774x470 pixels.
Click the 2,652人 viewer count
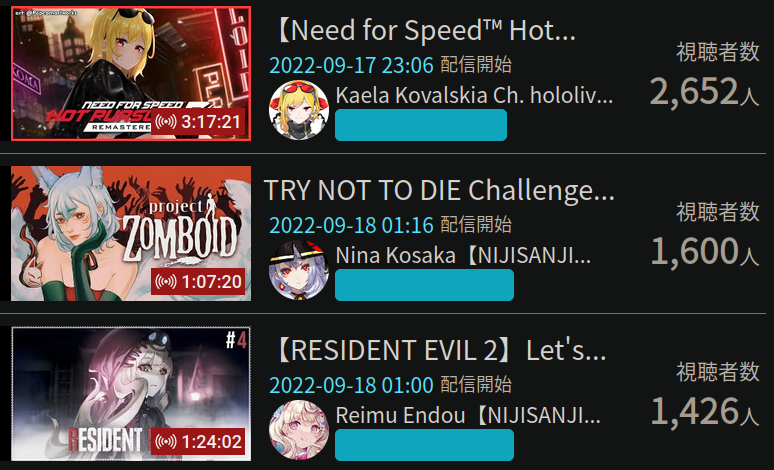click(x=704, y=91)
